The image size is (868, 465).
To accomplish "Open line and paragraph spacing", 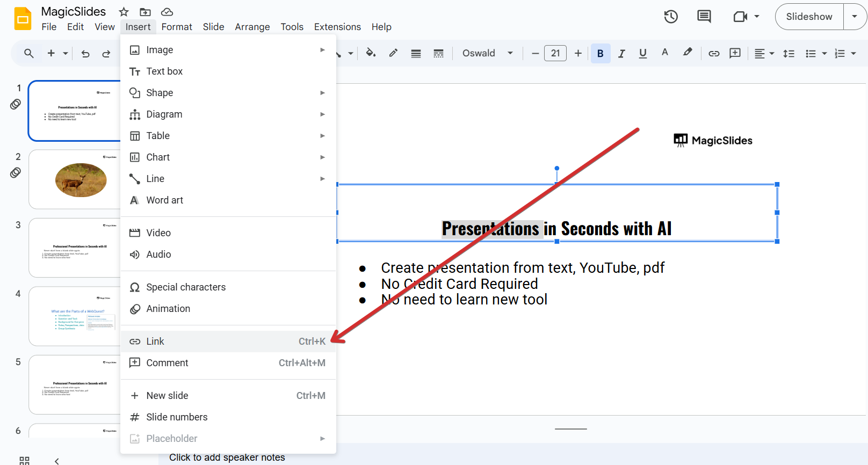I will (x=789, y=53).
